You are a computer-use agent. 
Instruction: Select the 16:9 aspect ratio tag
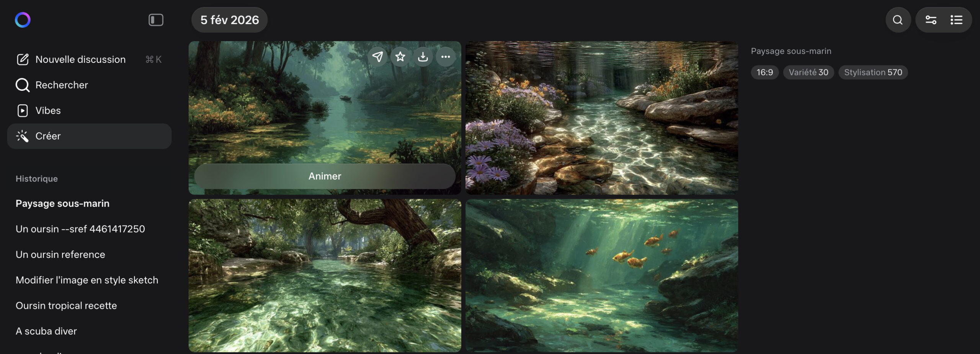coord(765,72)
